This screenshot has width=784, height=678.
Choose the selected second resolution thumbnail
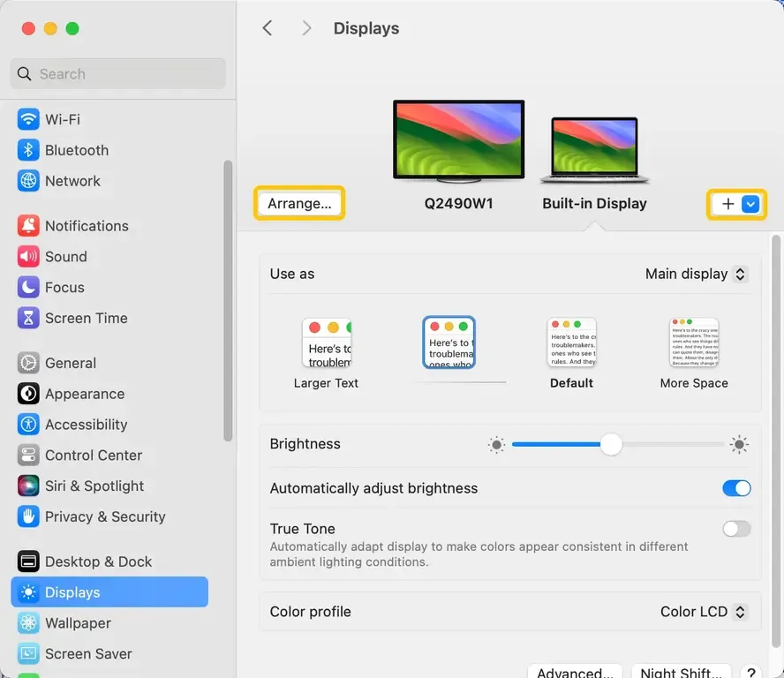[x=449, y=343]
